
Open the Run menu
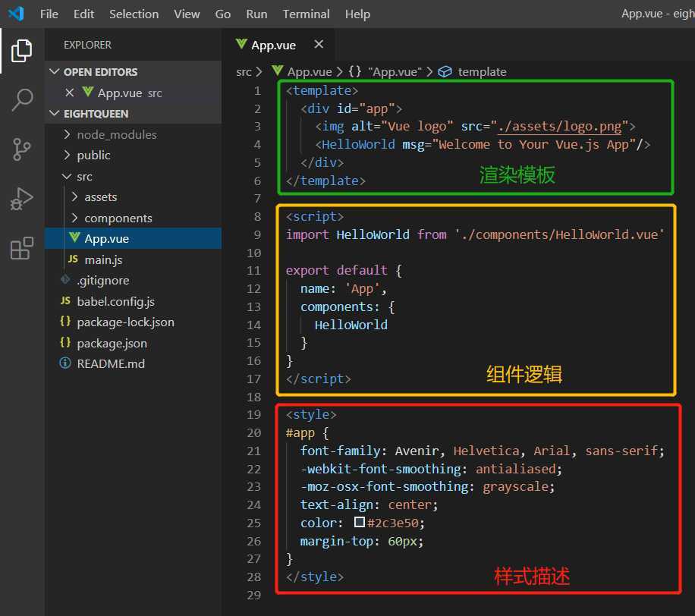click(256, 14)
